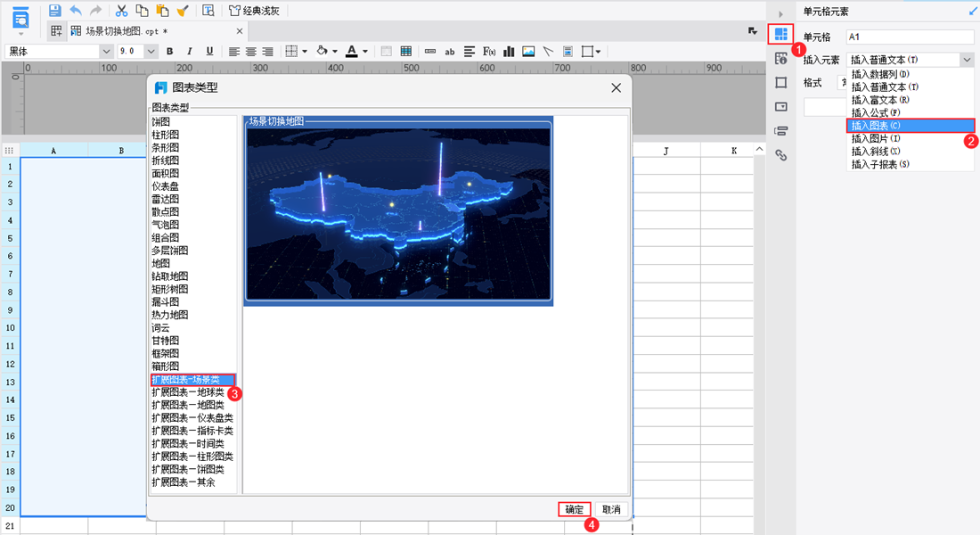Open hyperlink panel icon
The image size is (980, 535).
(780, 155)
